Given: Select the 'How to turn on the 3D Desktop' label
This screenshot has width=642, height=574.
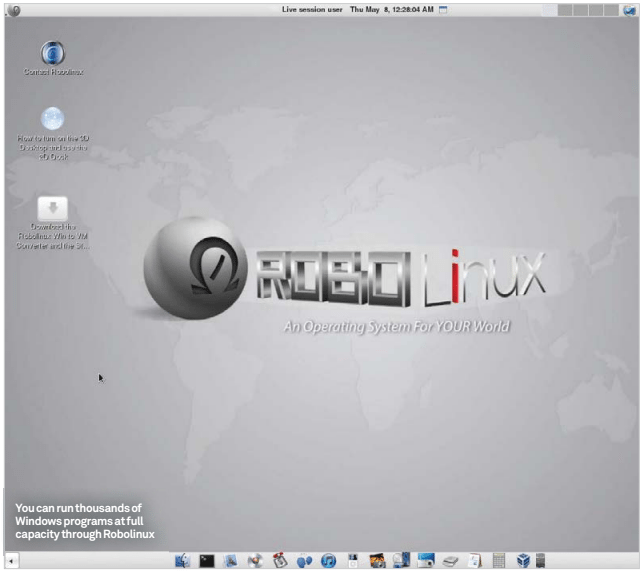Looking at the screenshot, I should [x=53, y=147].
